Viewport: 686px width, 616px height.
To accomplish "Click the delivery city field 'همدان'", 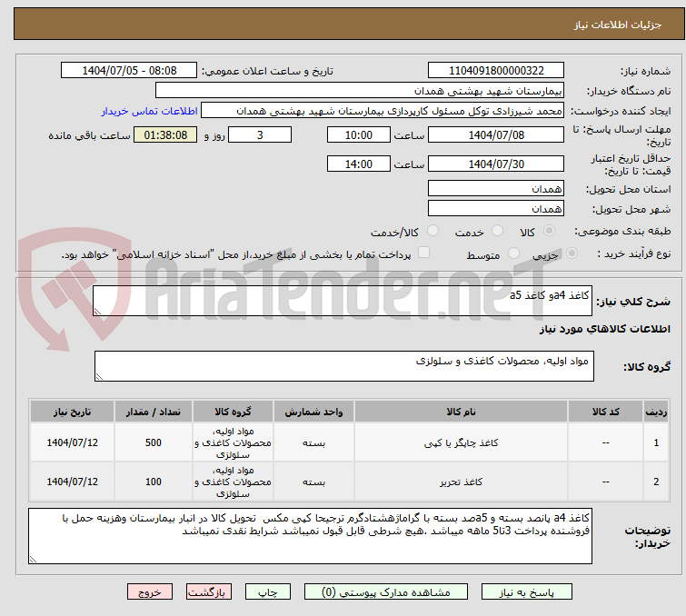I will (x=496, y=209).
